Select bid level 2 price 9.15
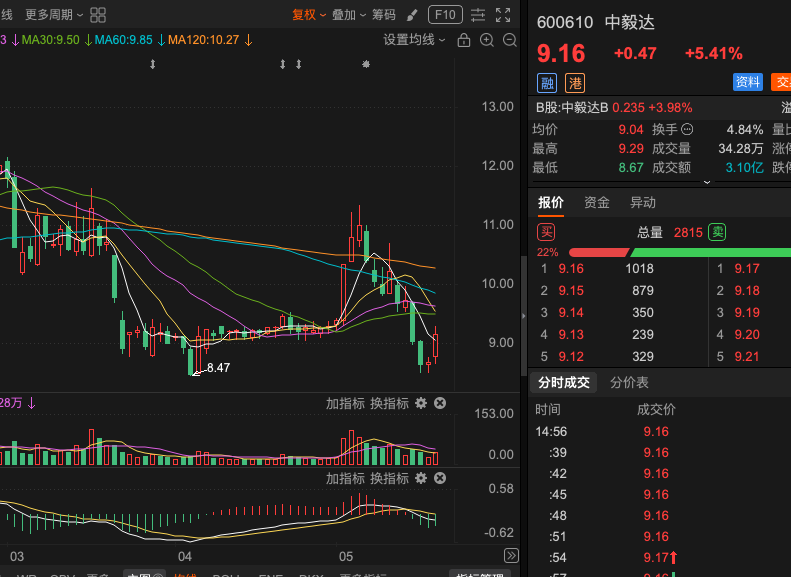Screen dimensions: 791x577 tap(571, 291)
